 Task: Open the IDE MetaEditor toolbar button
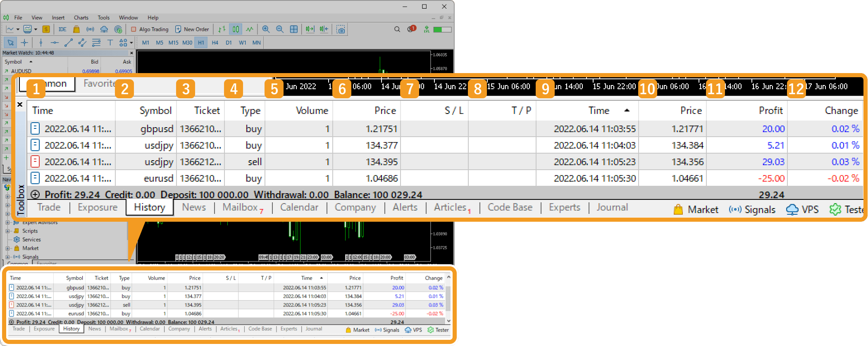[62, 29]
